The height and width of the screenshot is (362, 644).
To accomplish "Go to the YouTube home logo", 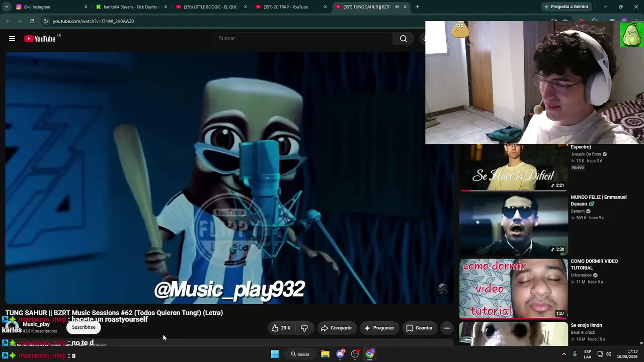I will point(40,39).
